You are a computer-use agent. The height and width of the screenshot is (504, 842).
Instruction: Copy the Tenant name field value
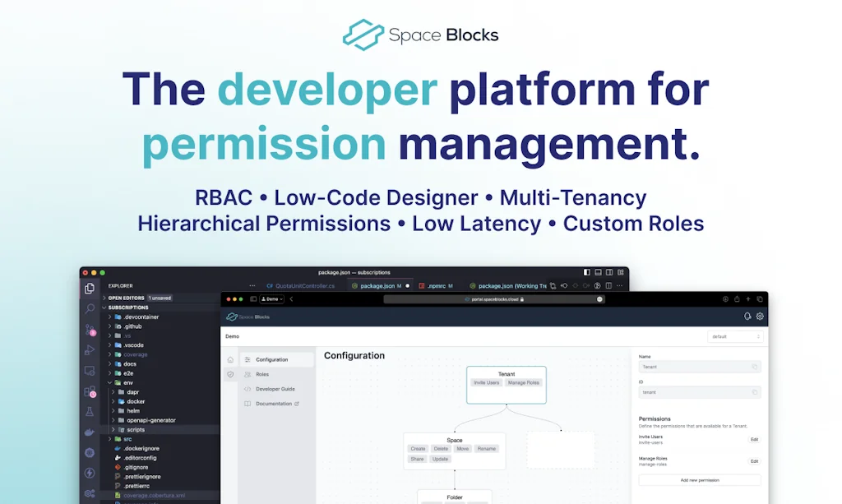(x=754, y=367)
